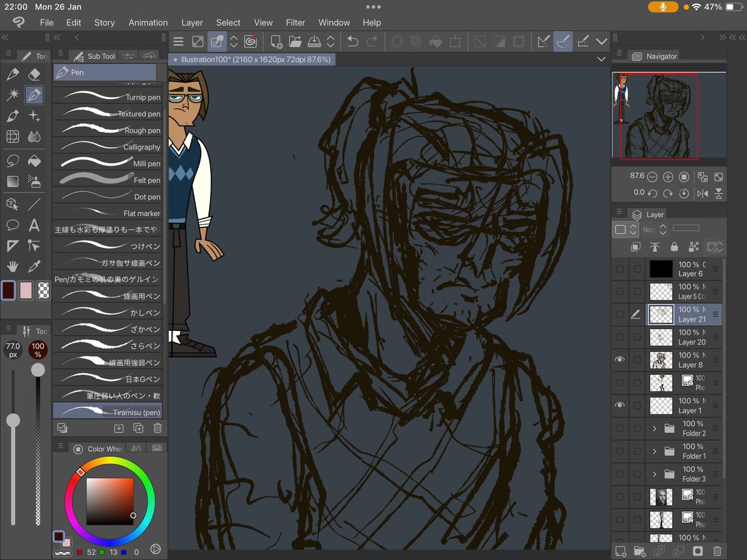Toggle Snap to Special Ruler icon
The width and height of the screenshot is (747, 560).
(563, 42)
